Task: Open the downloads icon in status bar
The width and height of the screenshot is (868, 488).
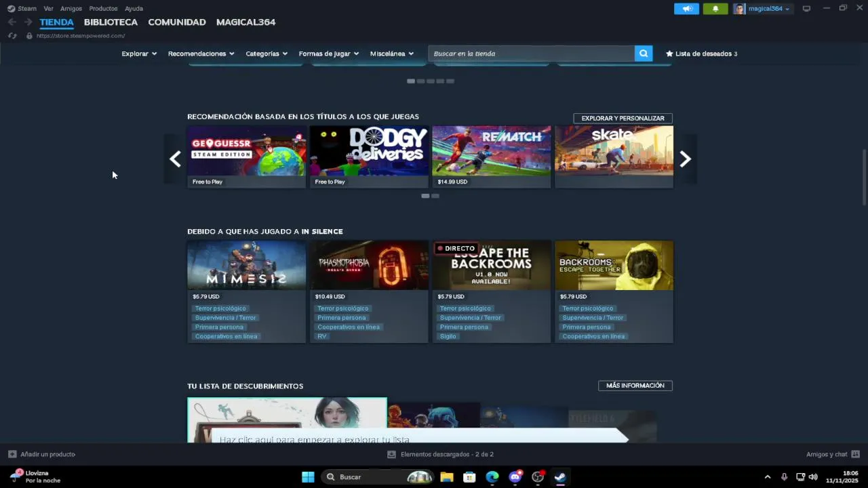Action: 391,454
